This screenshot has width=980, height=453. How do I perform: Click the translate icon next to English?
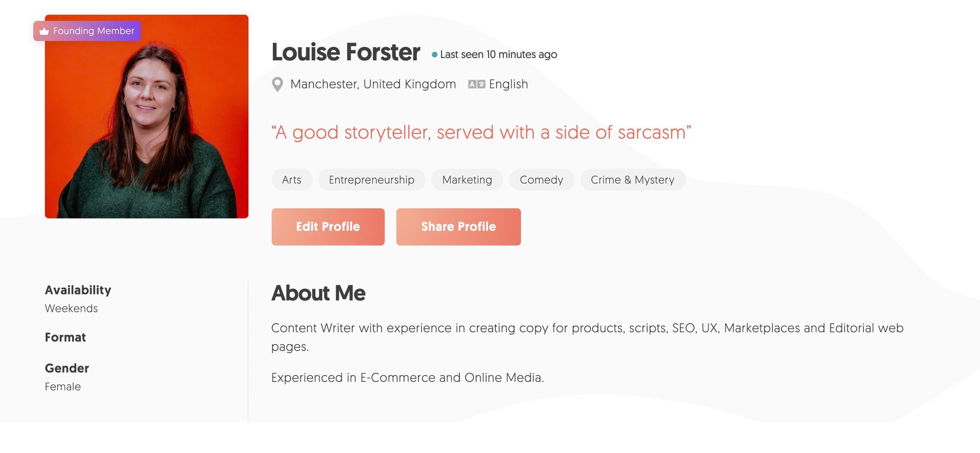pyautogui.click(x=477, y=84)
